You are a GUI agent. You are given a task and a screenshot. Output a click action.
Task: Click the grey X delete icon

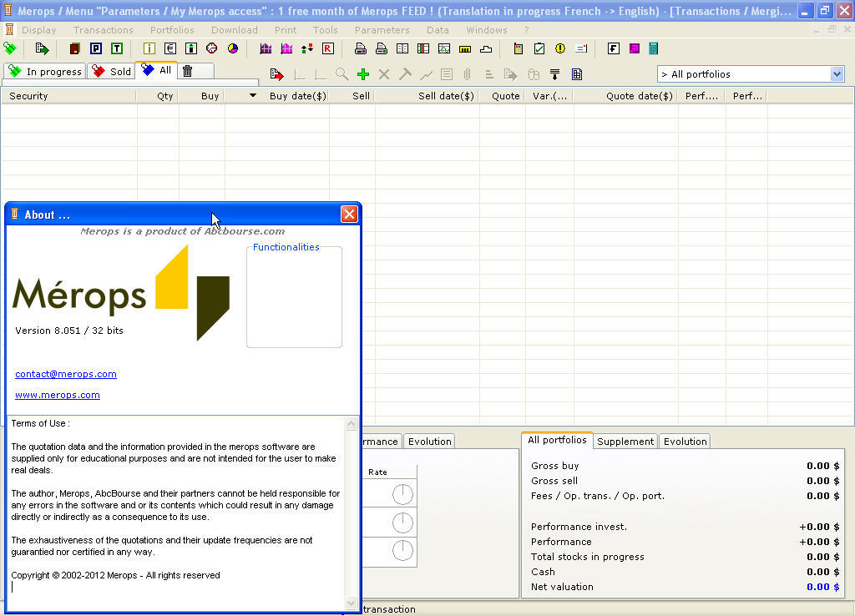(384, 74)
